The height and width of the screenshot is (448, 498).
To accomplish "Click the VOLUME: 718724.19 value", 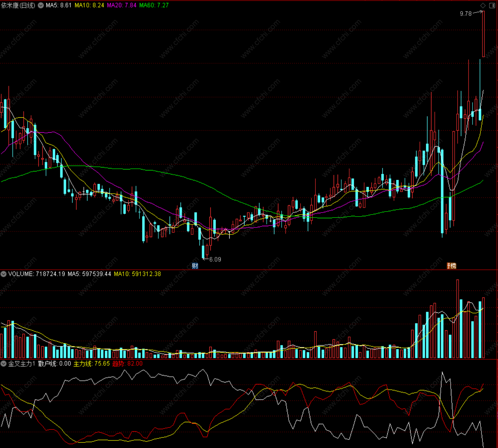I will (37, 274).
